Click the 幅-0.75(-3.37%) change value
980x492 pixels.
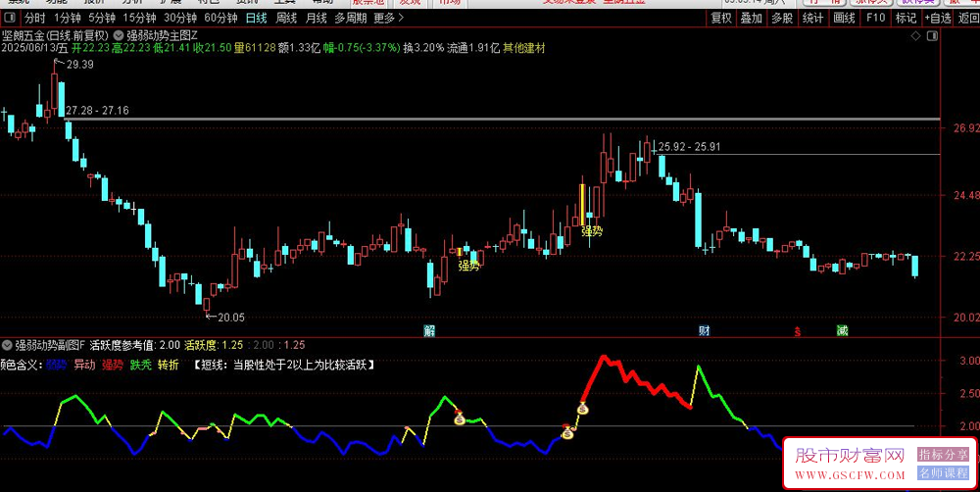(362, 48)
